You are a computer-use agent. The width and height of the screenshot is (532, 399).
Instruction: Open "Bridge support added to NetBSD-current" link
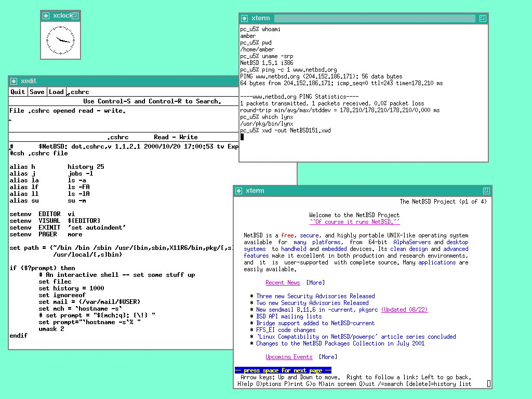pos(315,323)
